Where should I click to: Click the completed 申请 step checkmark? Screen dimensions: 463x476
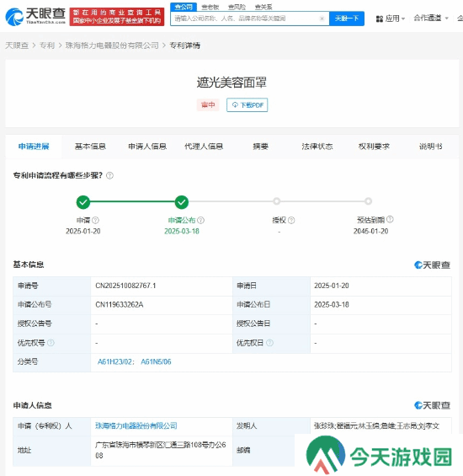click(83, 202)
